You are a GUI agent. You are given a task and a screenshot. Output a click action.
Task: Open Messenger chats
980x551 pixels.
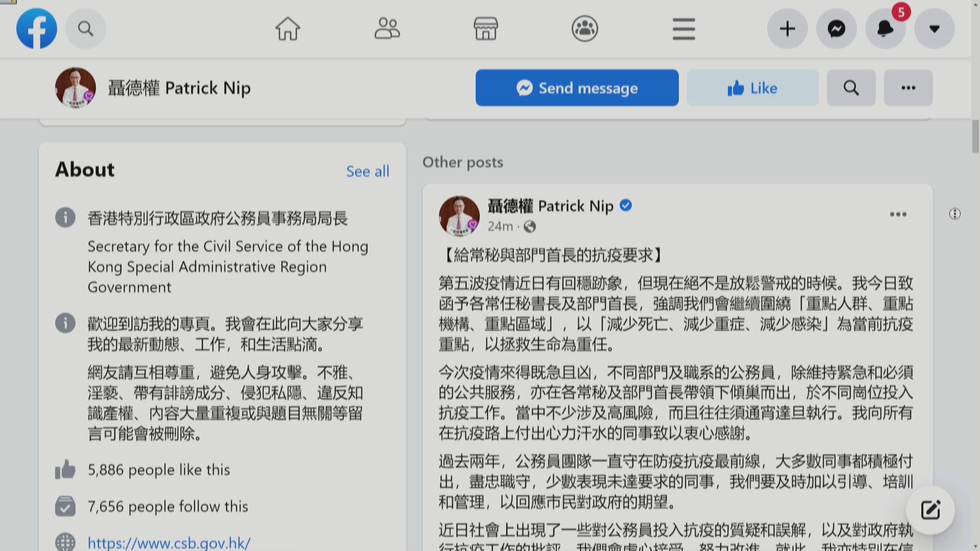pyautogui.click(x=837, y=29)
